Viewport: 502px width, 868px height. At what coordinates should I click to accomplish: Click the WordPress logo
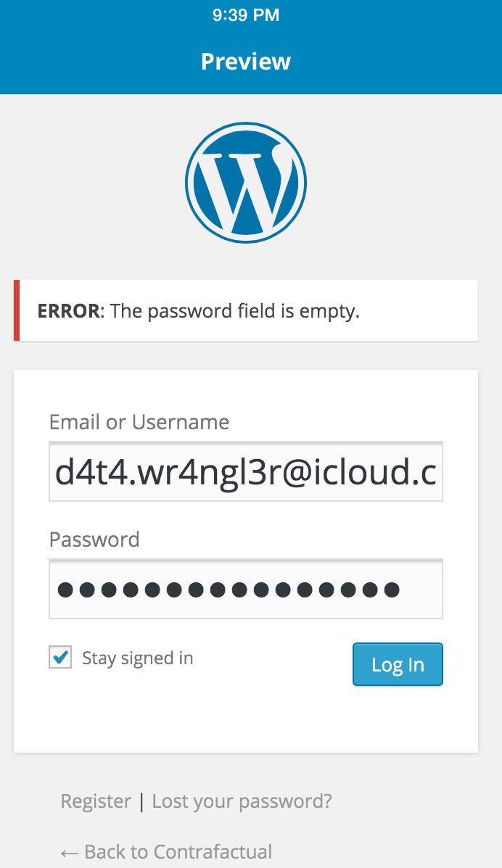click(x=246, y=182)
